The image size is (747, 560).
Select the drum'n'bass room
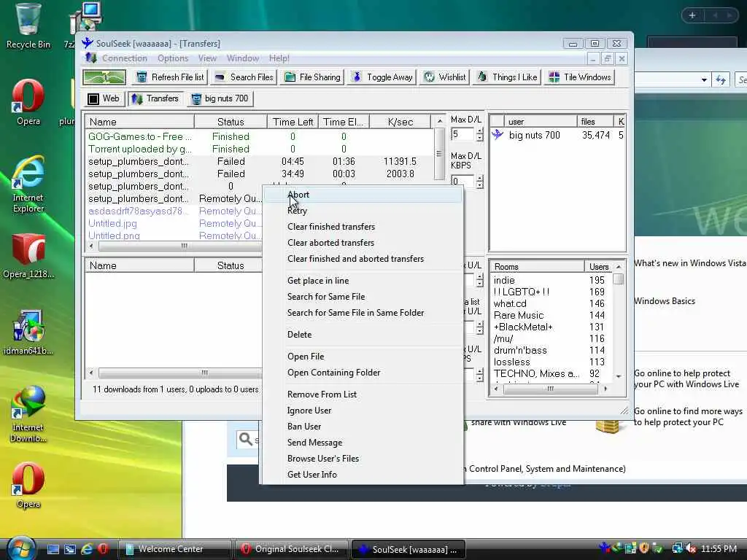pos(551,350)
